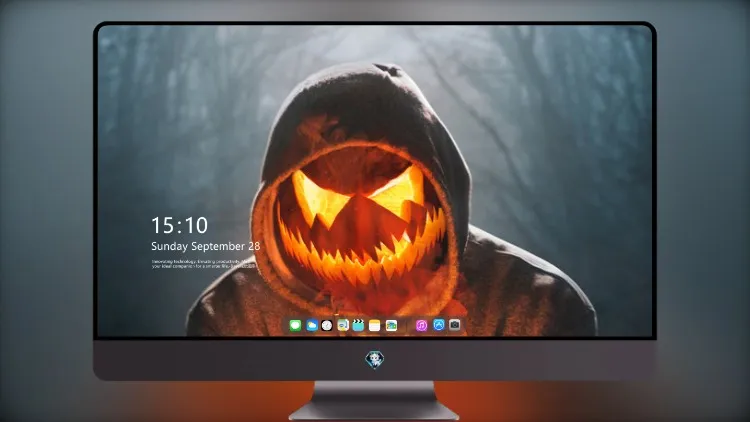750x422 pixels.
Task: Click the logo badge on monitor chin
Action: pos(375,359)
